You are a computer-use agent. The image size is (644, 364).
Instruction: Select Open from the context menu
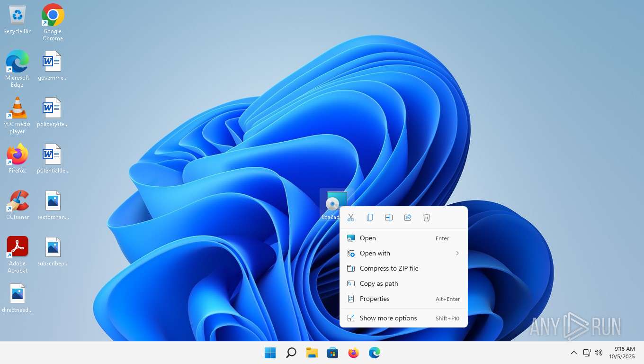[x=403, y=238]
